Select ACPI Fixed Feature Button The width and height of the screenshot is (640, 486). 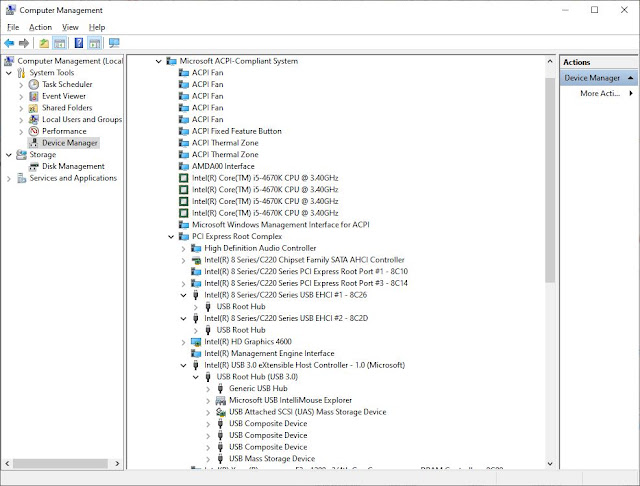click(x=236, y=131)
